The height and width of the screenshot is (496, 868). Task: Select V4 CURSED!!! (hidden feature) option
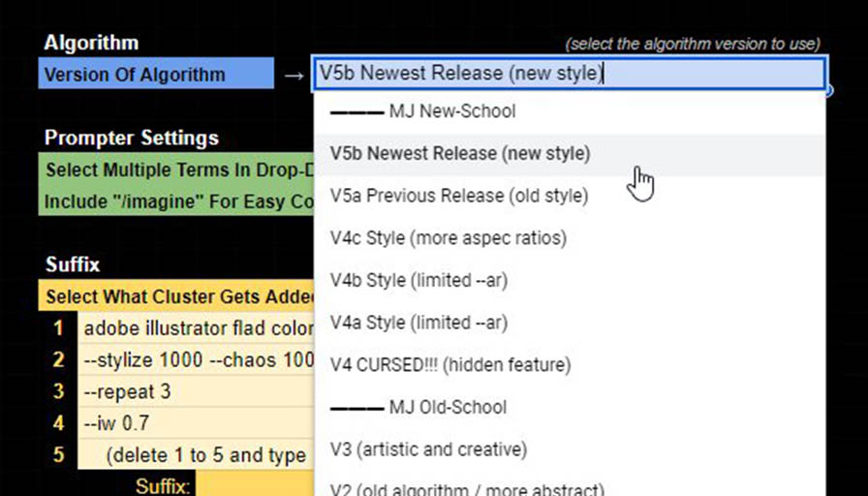point(450,365)
